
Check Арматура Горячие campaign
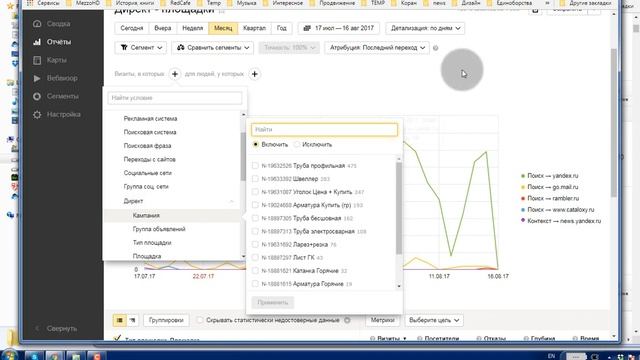255,284
